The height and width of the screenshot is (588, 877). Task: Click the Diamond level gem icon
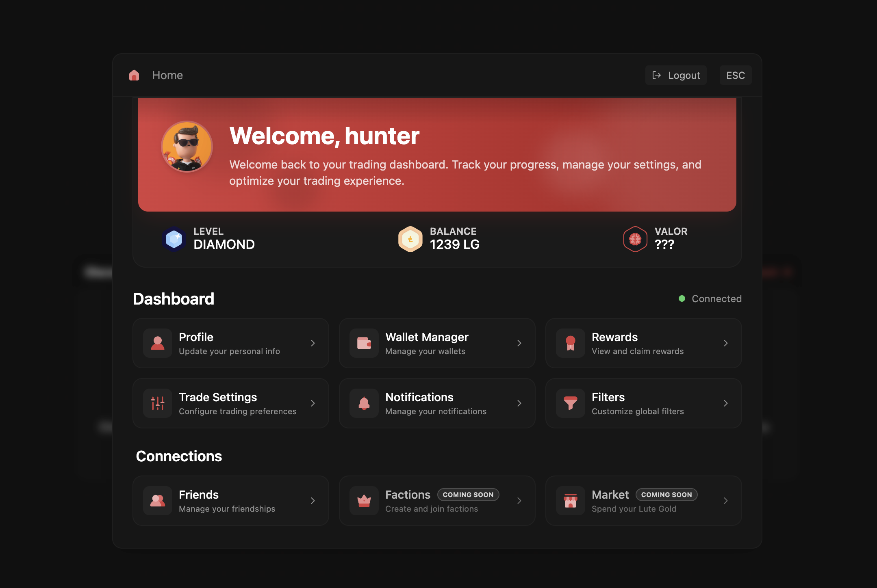pos(174,239)
